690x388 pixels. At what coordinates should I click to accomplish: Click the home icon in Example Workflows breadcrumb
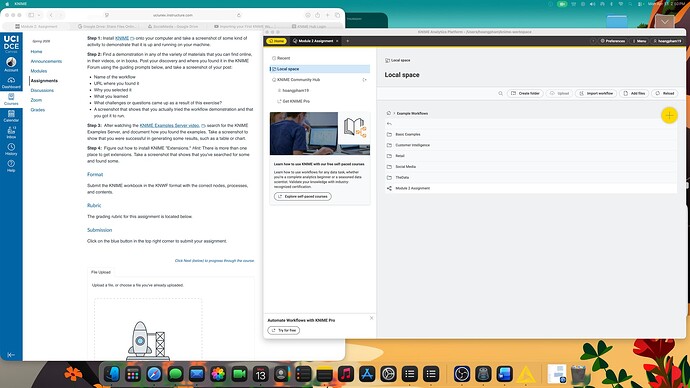click(389, 113)
